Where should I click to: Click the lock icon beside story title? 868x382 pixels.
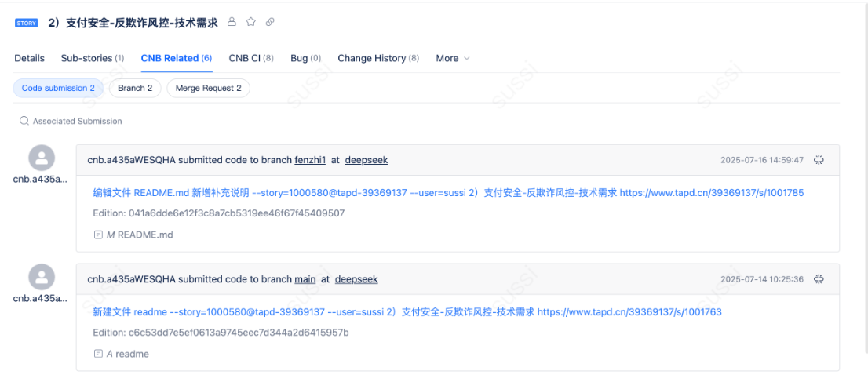coord(232,22)
